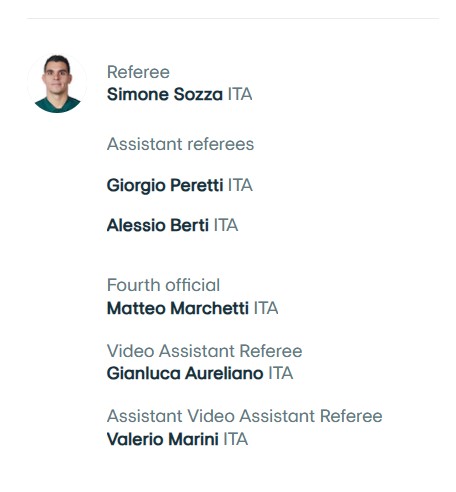Click the referee's green shirt in the photo
Image resolution: width=456 pixels, height=492 pixels.
57,105
